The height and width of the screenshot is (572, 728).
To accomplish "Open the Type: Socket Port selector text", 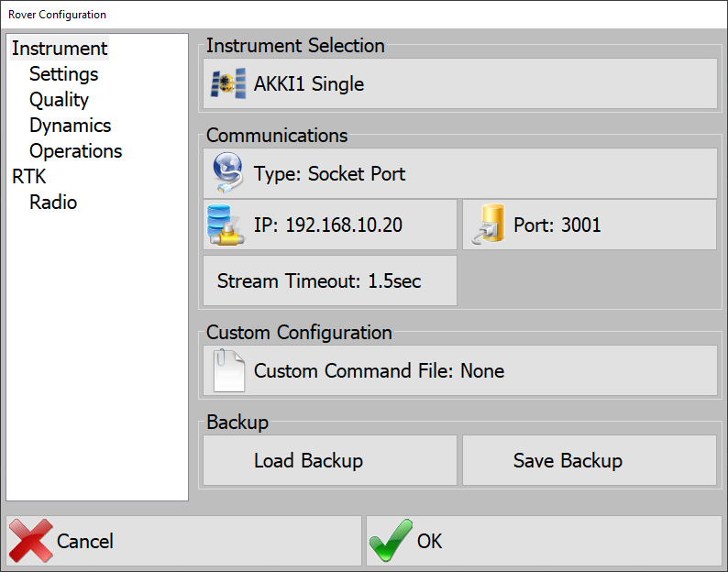I will click(x=329, y=173).
